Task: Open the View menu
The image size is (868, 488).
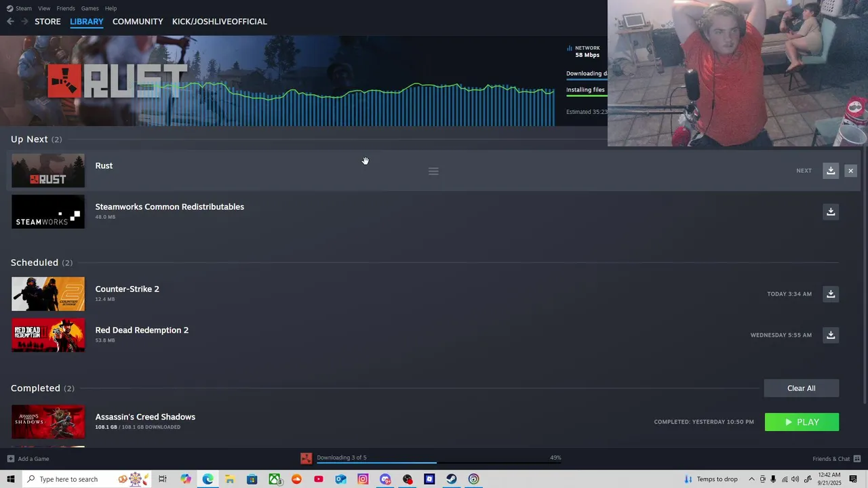Action: tap(44, 8)
